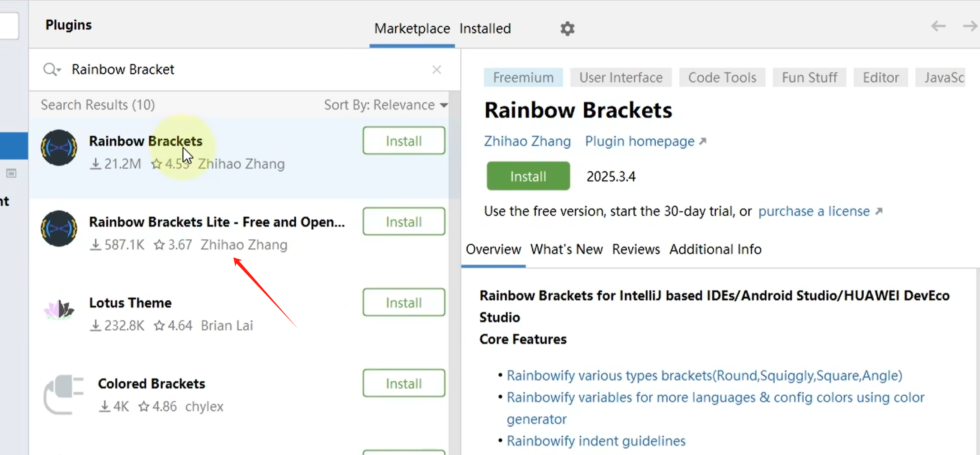Open the Zhihao Zhang vendor link
This screenshot has height=455, width=980.
pyautogui.click(x=527, y=141)
